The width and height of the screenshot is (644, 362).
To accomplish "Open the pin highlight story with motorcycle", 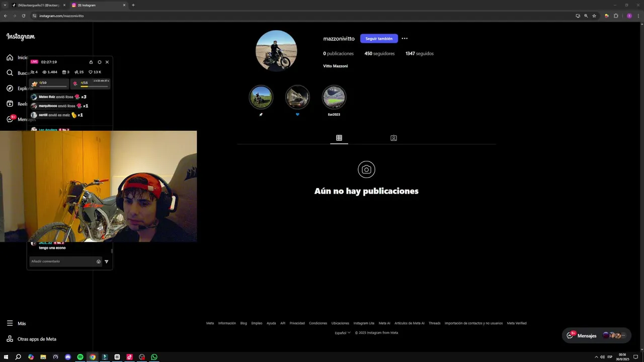I will point(261,97).
